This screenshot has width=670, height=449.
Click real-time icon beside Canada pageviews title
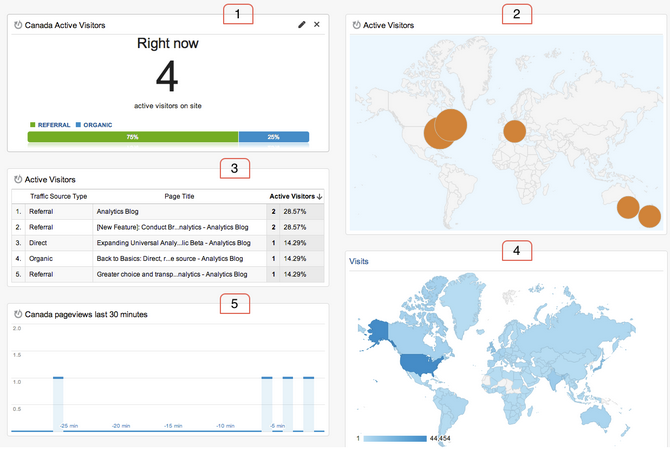click(18, 314)
